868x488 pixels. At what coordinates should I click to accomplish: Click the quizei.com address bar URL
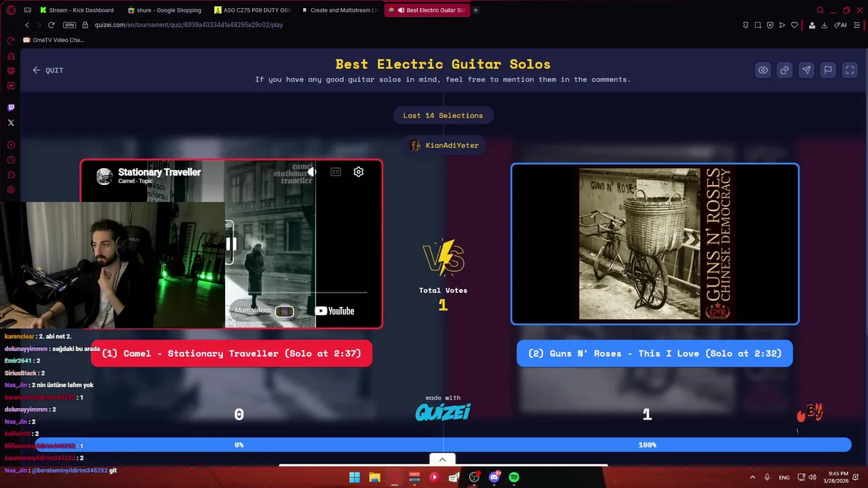189,25
